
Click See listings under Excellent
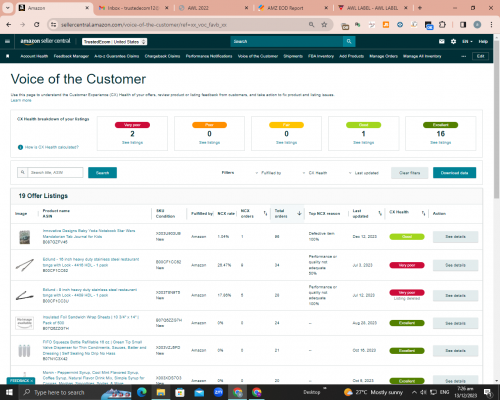point(441,142)
